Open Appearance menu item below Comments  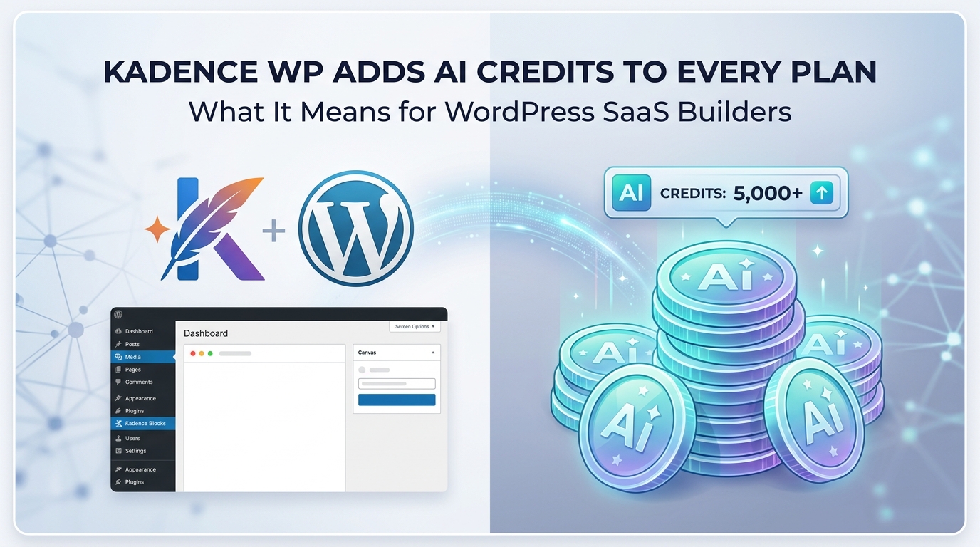(142, 398)
